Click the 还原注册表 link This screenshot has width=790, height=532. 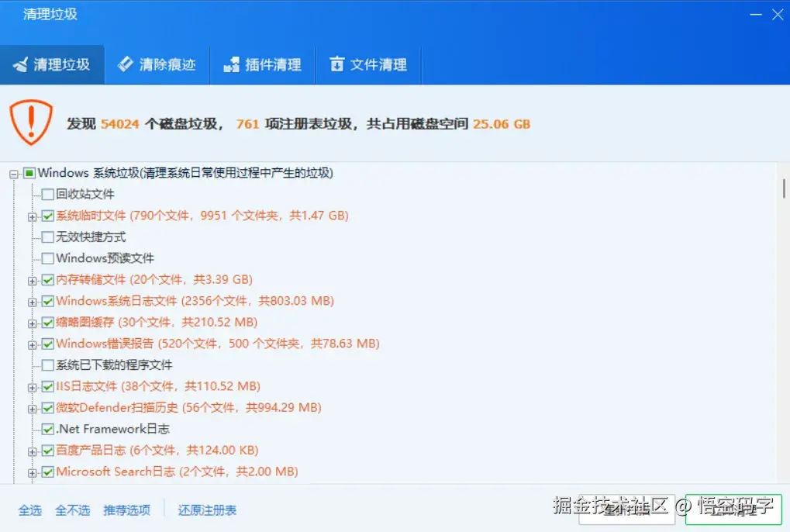[x=206, y=510]
